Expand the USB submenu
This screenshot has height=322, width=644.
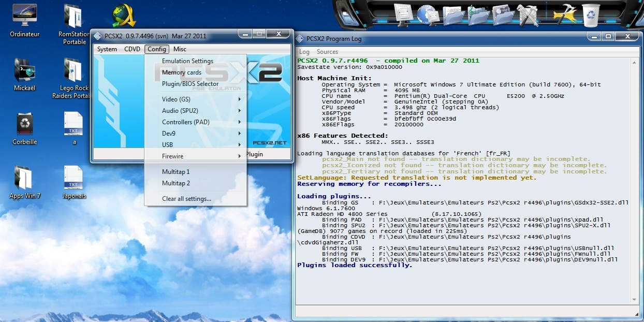195,145
